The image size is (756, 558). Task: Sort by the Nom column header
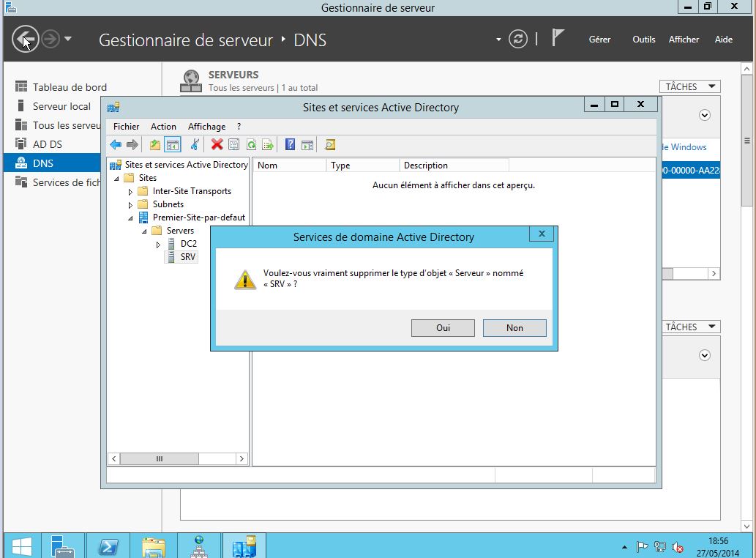pos(289,165)
